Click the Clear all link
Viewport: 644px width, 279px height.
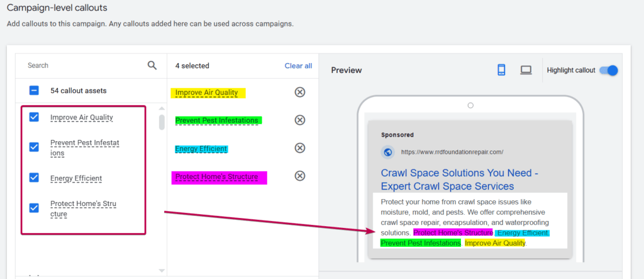coord(298,65)
